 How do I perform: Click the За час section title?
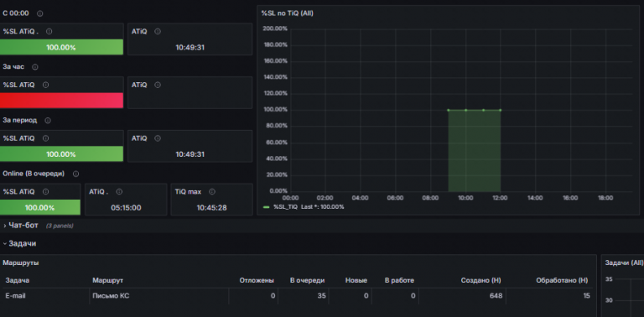pyautogui.click(x=13, y=67)
